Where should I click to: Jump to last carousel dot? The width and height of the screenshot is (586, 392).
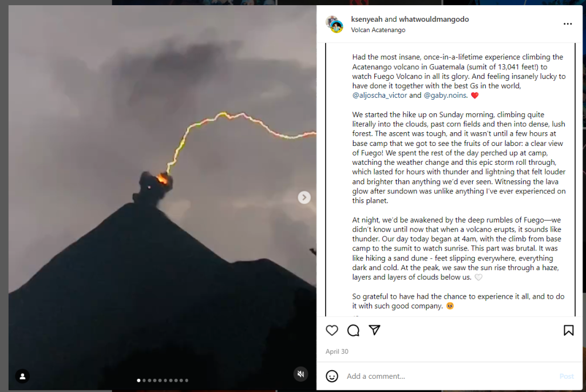coord(187,381)
